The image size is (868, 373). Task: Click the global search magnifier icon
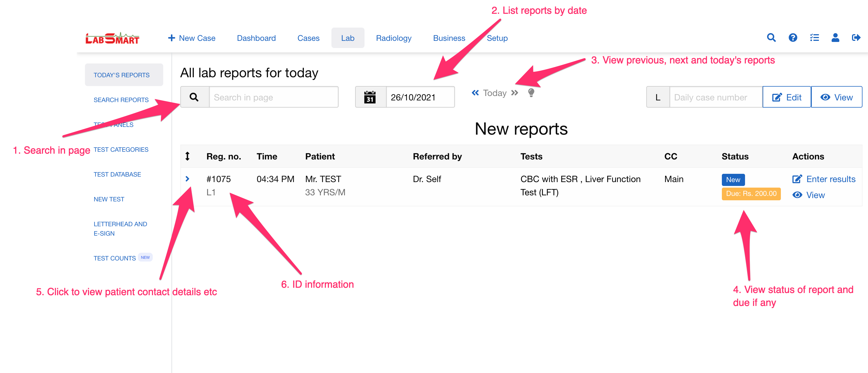pyautogui.click(x=771, y=38)
